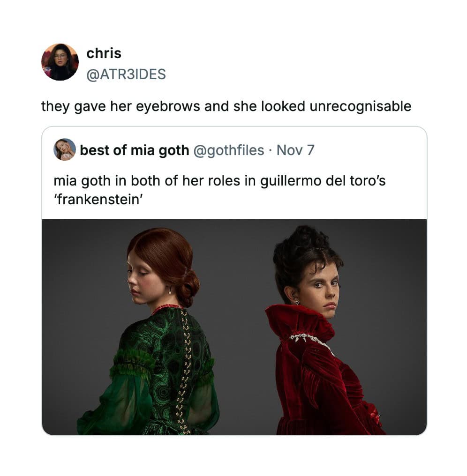467x476 pixels.
Task: Click the word "unrecognisable" in the main tweet
Action: pyautogui.click(x=361, y=106)
